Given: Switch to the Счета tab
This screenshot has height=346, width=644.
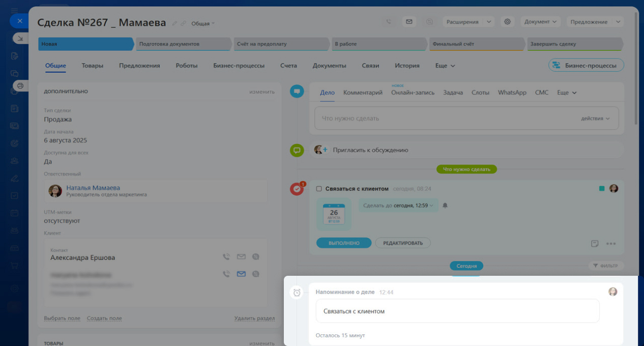Looking at the screenshot, I should [x=288, y=66].
